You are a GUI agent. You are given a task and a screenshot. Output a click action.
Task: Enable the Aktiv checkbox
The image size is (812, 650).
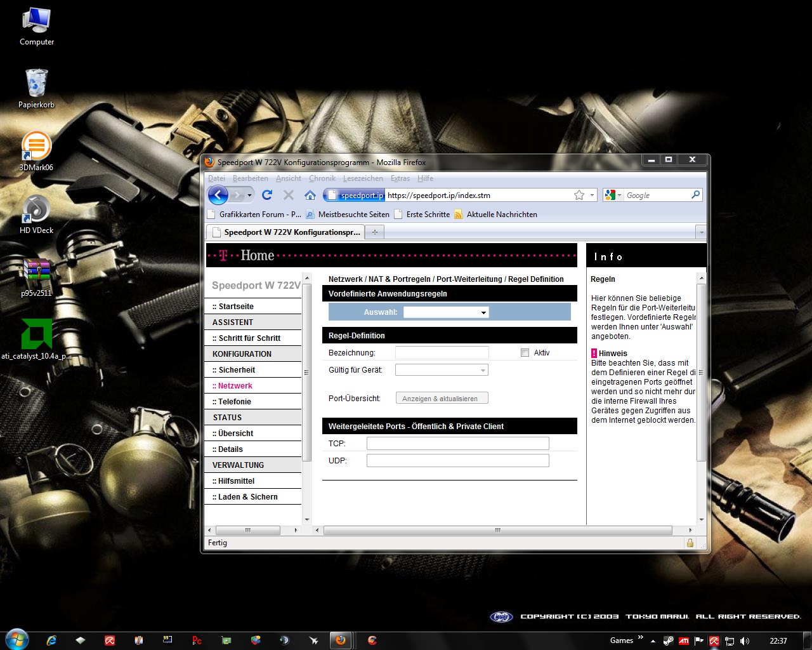point(525,353)
